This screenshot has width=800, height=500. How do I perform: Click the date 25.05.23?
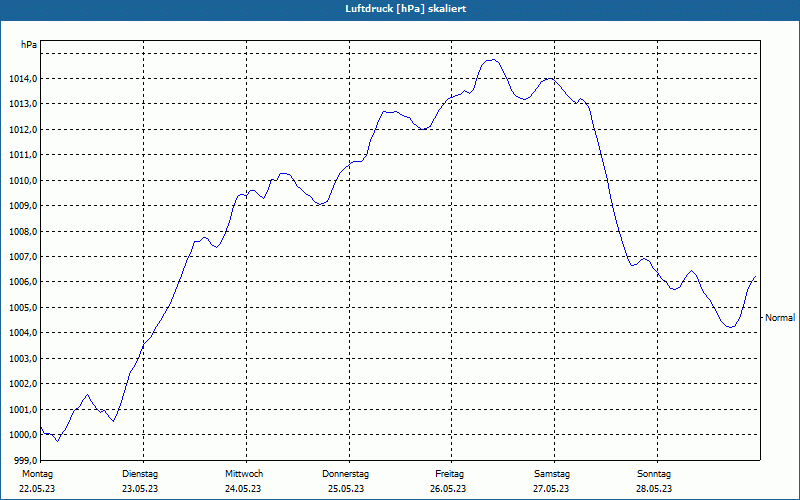pyautogui.click(x=346, y=489)
